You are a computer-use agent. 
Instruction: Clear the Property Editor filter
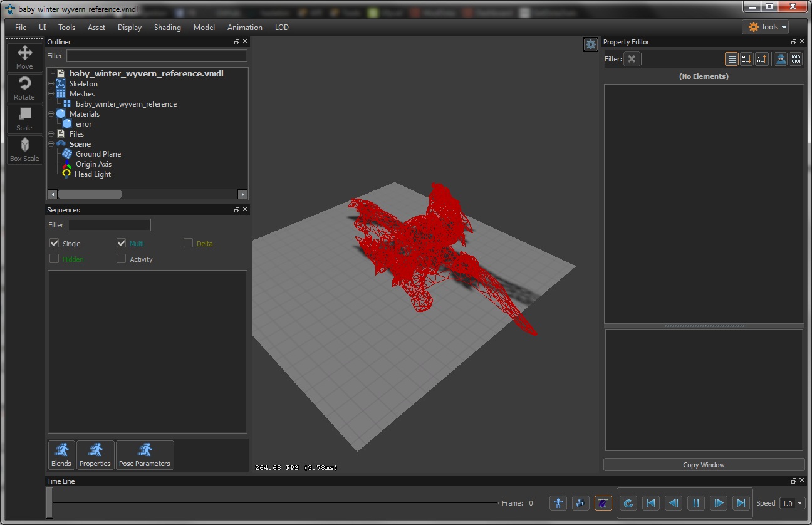632,59
